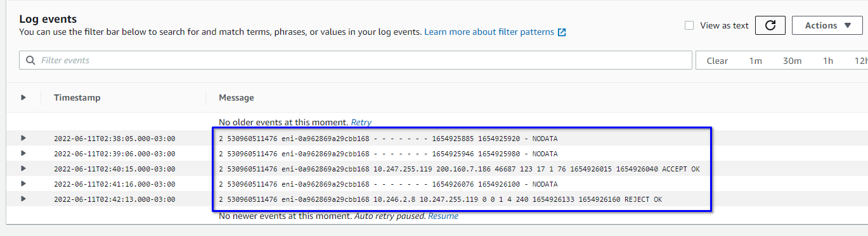Expand all rows using header triangle
The image size is (868, 236).
click(x=23, y=97)
